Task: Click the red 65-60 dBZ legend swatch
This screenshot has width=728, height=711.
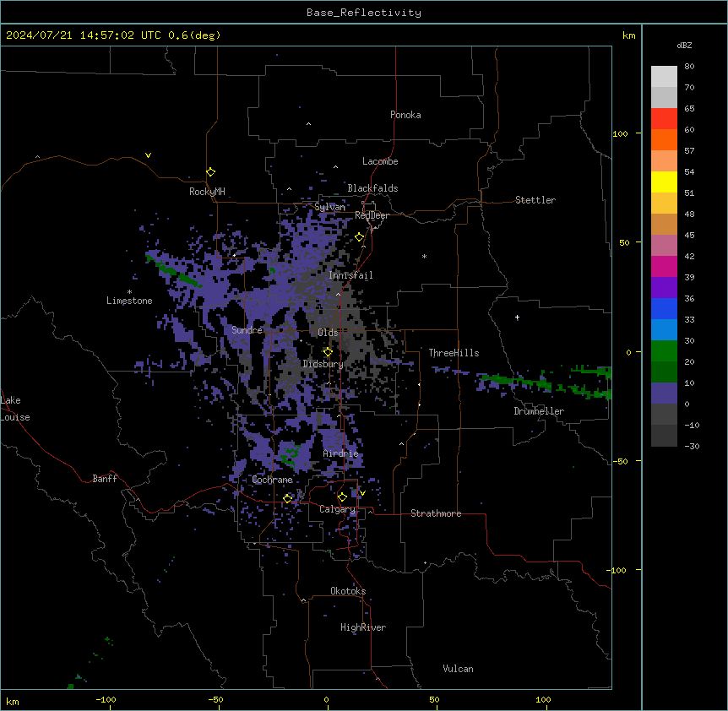Action: tap(664, 119)
